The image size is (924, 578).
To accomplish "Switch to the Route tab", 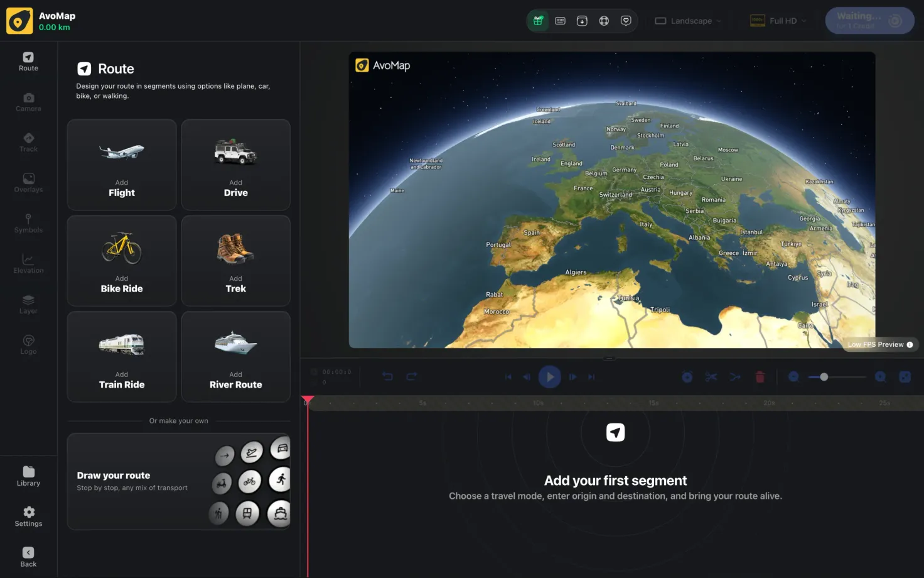I will (x=28, y=62).
